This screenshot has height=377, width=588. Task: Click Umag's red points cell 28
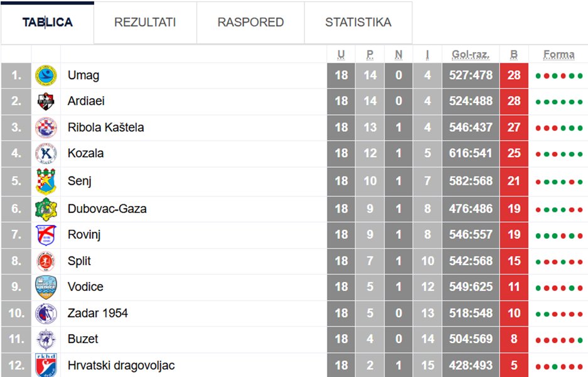pos(514,75)
